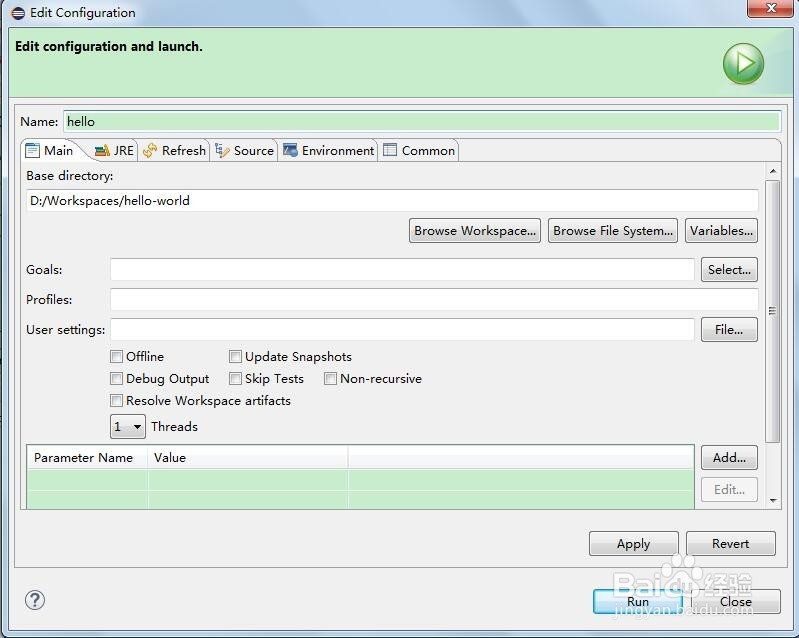The width and height of the screenshot is (799, 638).
Task: Click File button for User settings
Action: click(729, 330)
